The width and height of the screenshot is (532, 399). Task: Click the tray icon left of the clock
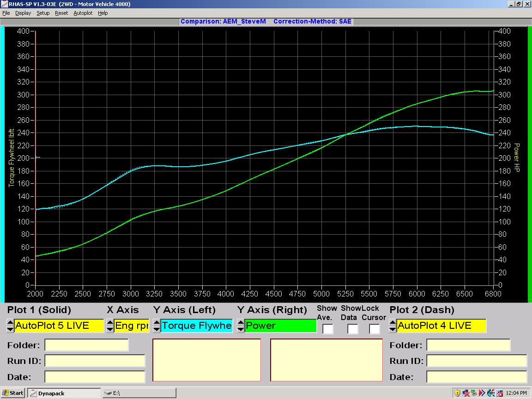click(x=499, y=393)
